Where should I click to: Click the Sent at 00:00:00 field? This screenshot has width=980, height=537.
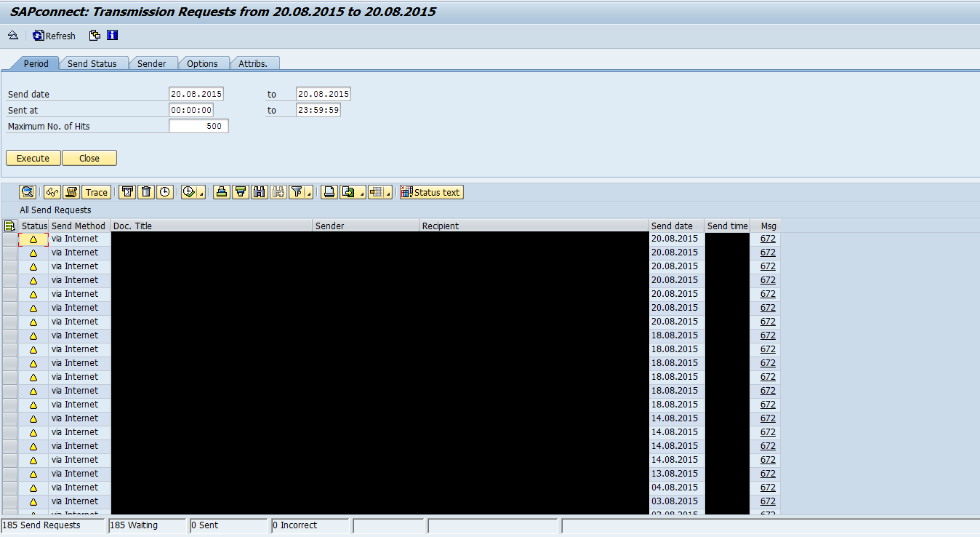point(191,110)
